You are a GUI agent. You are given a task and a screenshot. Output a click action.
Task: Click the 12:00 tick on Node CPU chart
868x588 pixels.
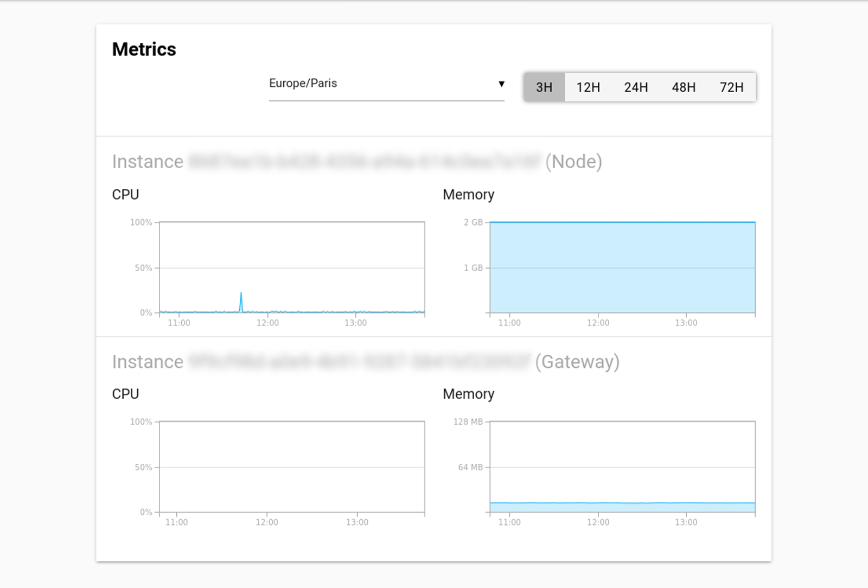267,323
